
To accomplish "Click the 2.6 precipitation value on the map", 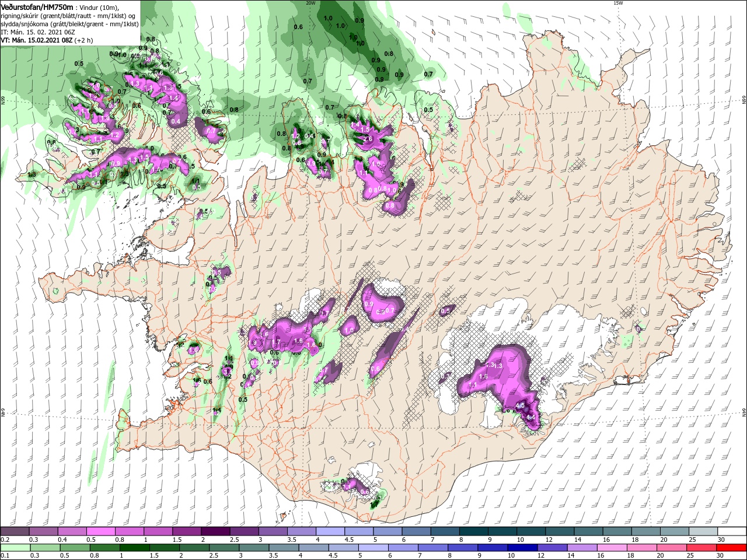I will (368, 139).
